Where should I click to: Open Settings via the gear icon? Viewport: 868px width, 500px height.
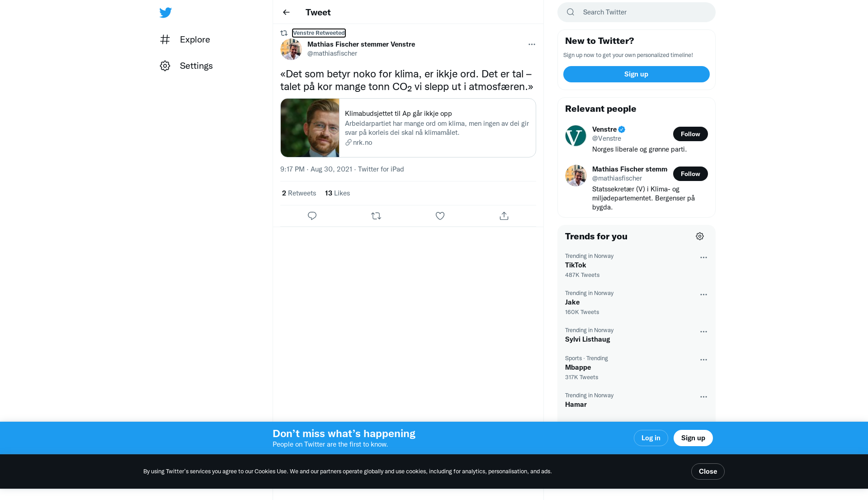165,66
